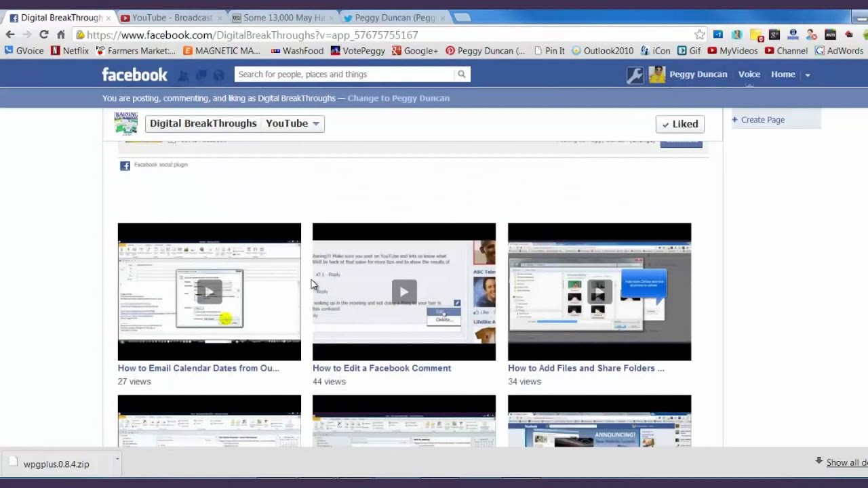Click Change to Peggy Duncan link
This screenshot has height=488, width=868.
tap(399, 98)
